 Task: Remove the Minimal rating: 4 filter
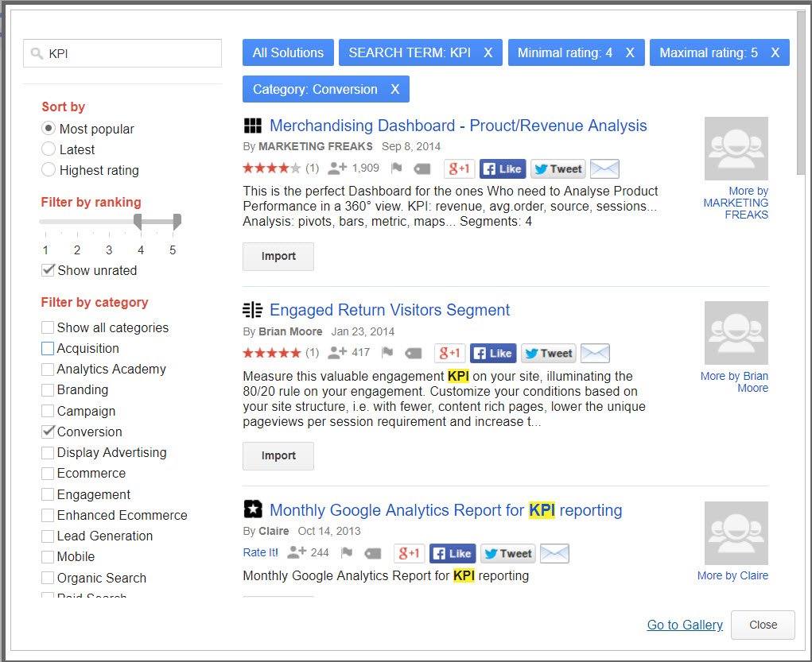pos(630,52)
